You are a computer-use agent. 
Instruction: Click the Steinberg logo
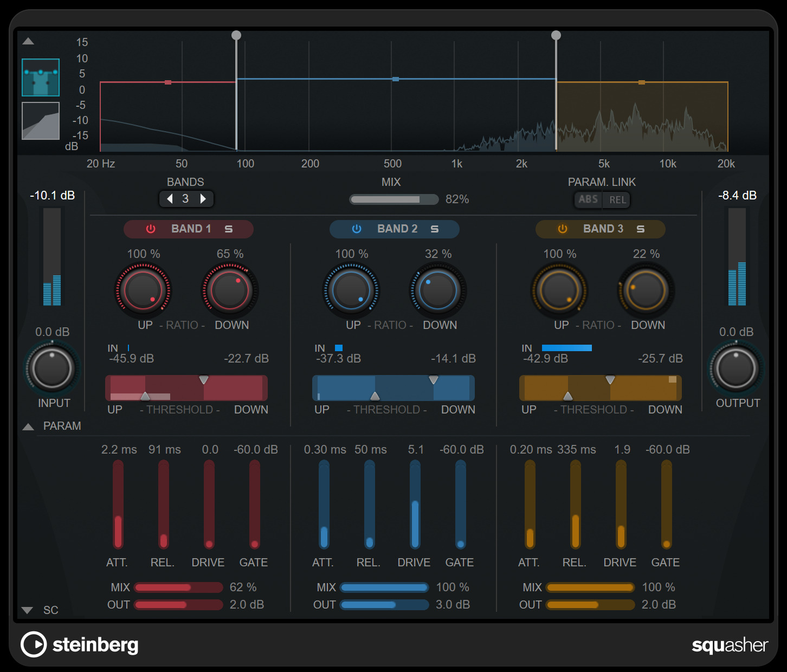pos(80,644)
